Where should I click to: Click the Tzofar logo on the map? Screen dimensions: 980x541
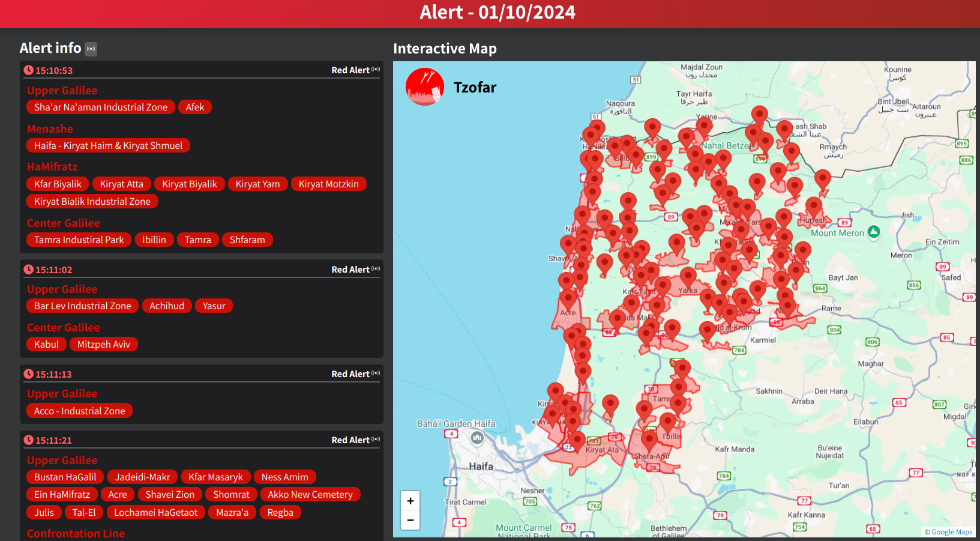[x=425, y=86]
